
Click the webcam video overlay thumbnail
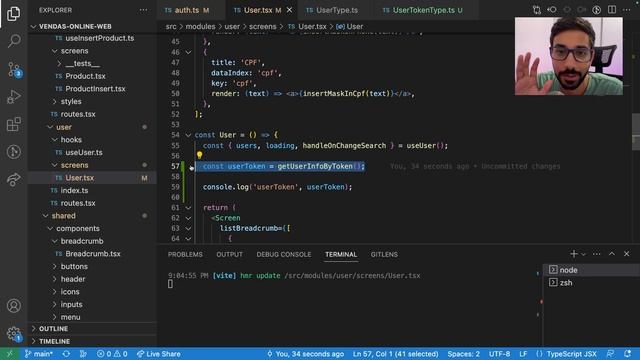click(568, 56)
